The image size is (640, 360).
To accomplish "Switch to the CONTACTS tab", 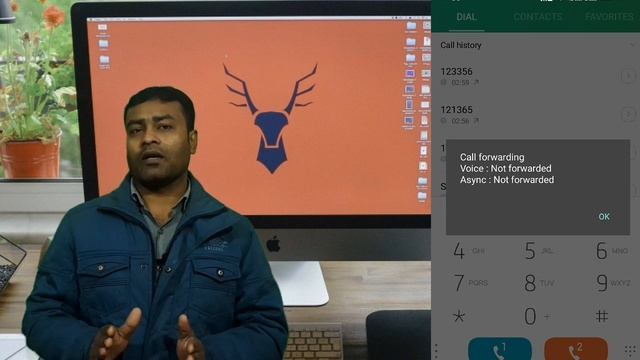I will point(538,17).
